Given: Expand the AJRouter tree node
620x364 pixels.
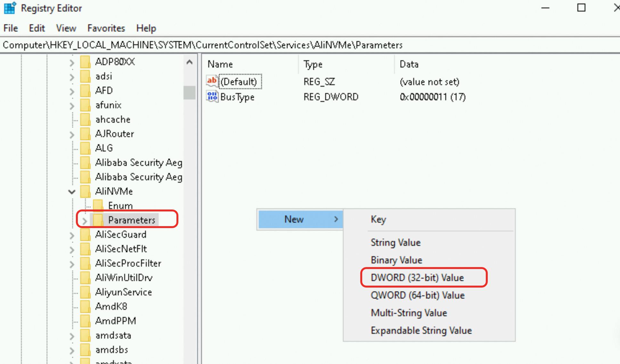Looking at the screenshot, I should click(72, 134).
